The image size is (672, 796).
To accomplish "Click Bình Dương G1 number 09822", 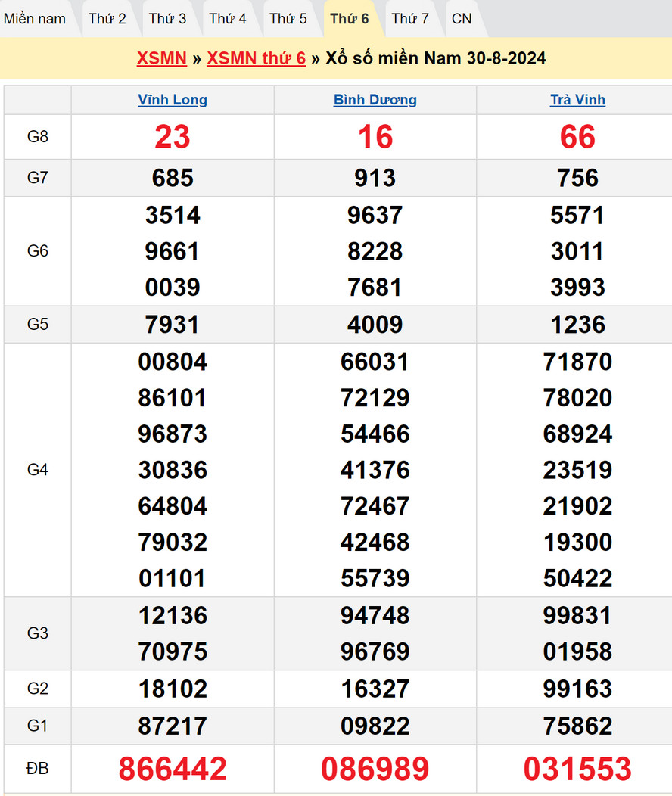I will 375,726.
